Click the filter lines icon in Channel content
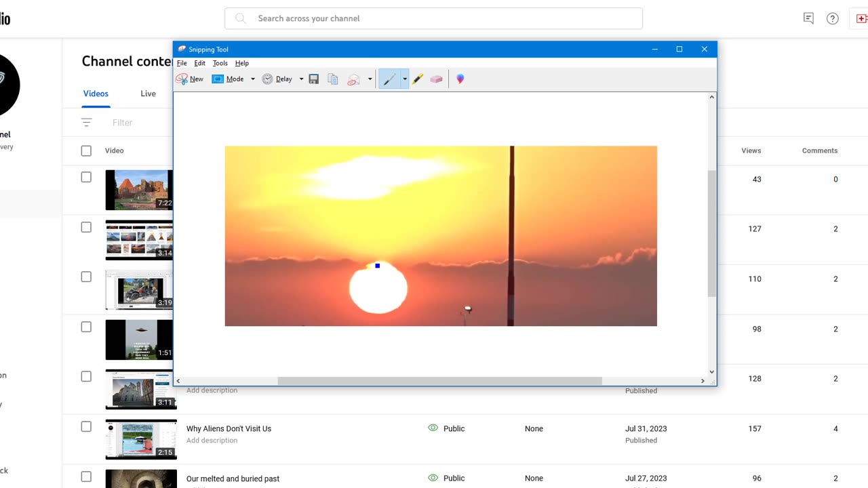868x488 pixels. coord(86,123)
